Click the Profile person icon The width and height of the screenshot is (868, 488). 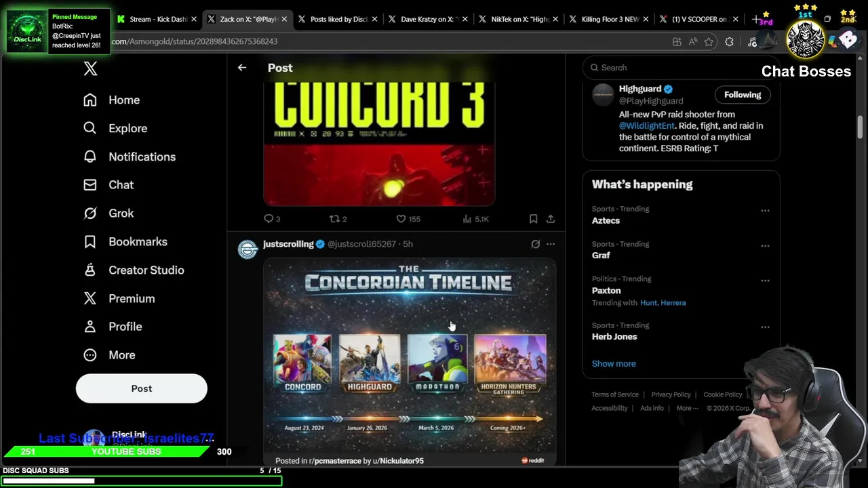pyautogui.click(x=90, y=326)
